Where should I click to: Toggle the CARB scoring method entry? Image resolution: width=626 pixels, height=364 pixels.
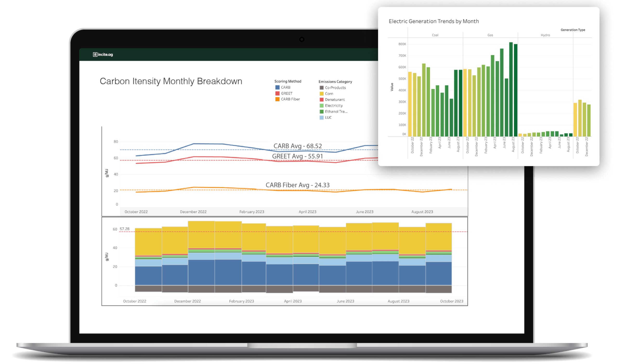[x=285, y=87]
